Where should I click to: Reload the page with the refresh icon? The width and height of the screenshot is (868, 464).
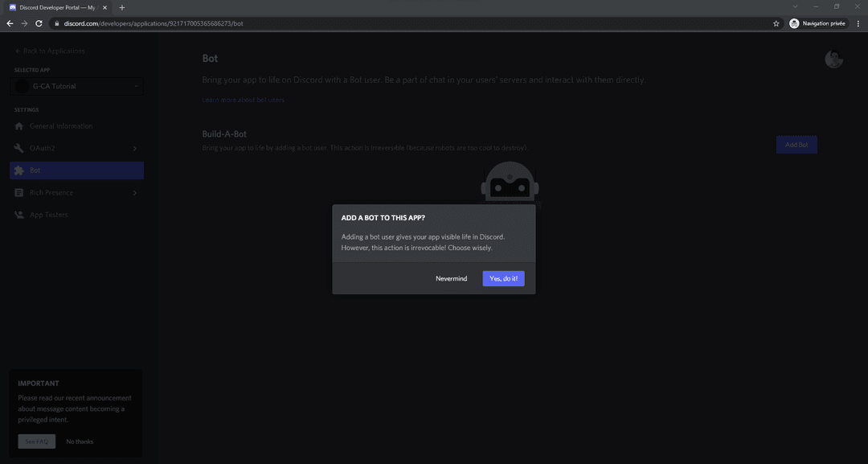pyautogui.click(x=39, y=23)
